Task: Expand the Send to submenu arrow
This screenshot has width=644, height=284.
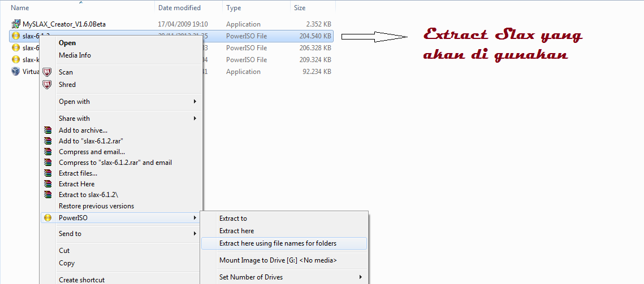Action: tap(195, 234)
